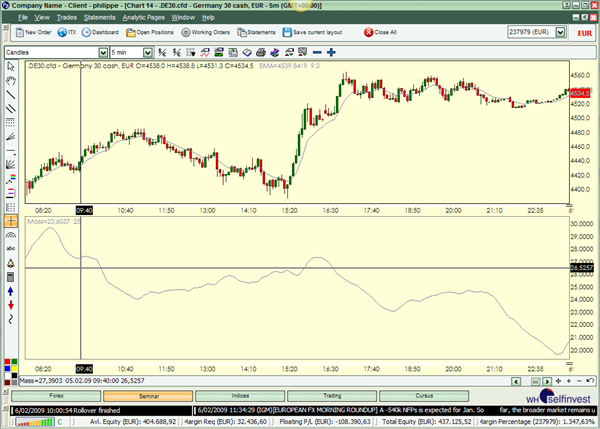
Task: Click the blue plus zoom-in icon
Action: [331, 52]
